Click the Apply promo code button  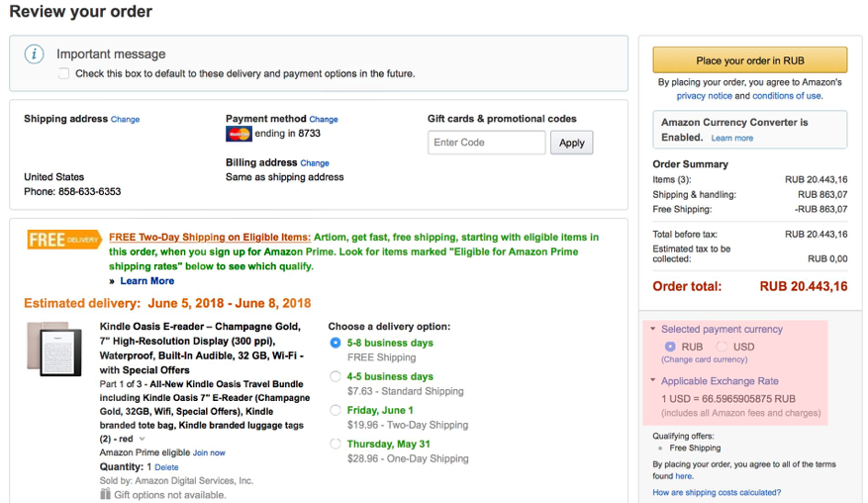[572, 143]
